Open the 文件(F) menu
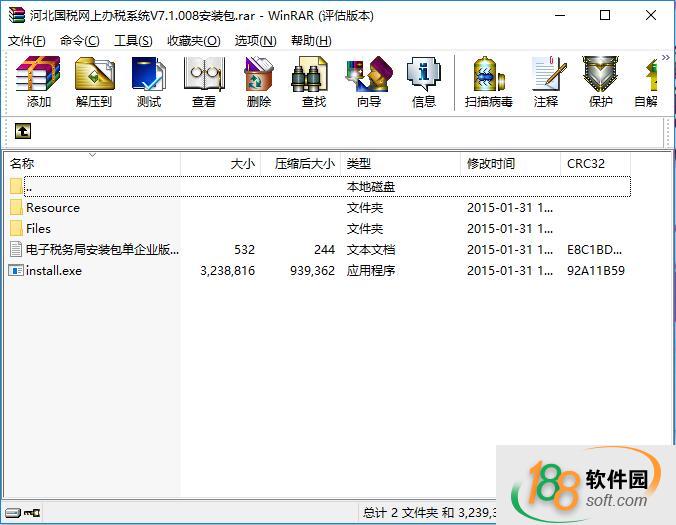 27,41
